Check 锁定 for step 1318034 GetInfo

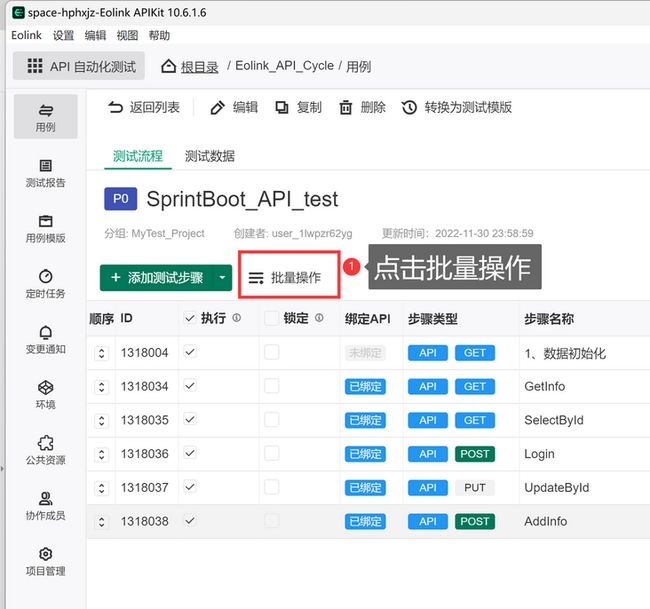tap(272, 386)
